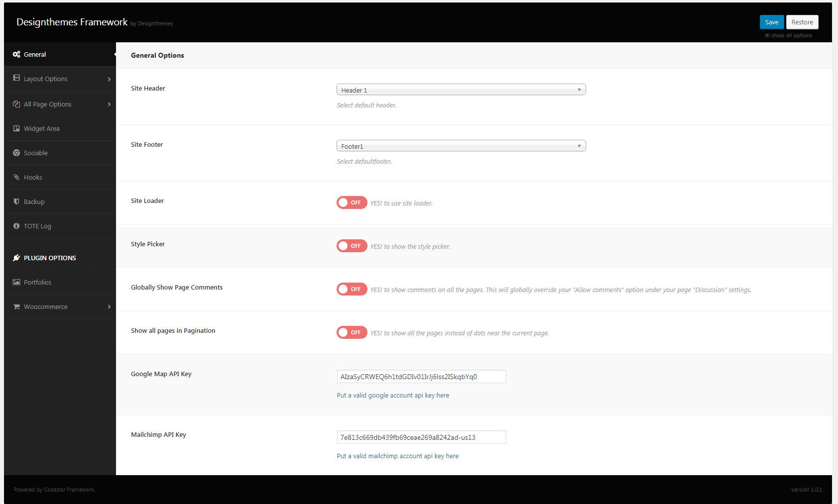838x504 pixels.
Task: Toggle Show all pages in Pagination switch
Action: (x=352, y=332)
